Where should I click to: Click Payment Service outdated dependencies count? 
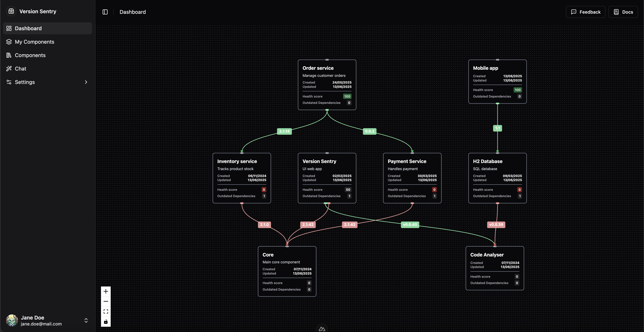pos(435,196)
